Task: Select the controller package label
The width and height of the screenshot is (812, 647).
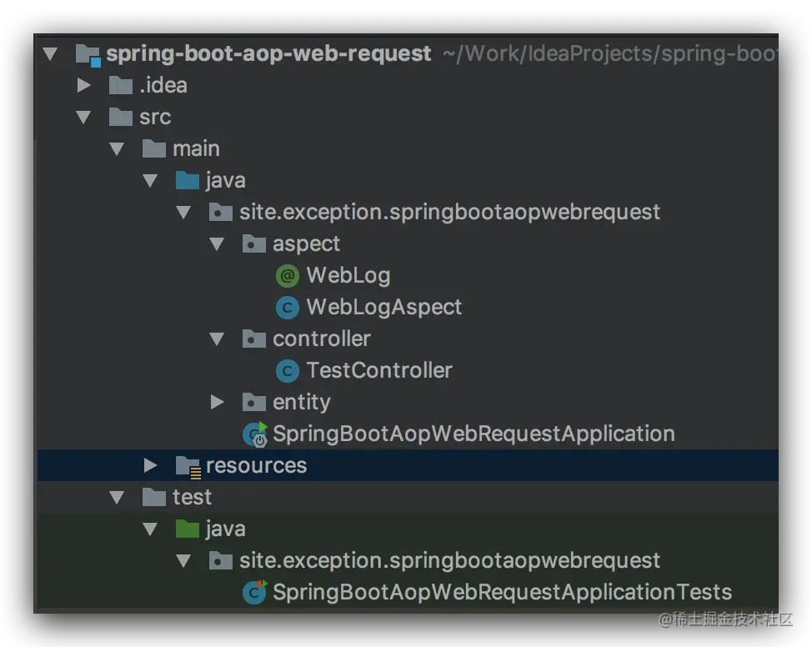Action: 322,339
